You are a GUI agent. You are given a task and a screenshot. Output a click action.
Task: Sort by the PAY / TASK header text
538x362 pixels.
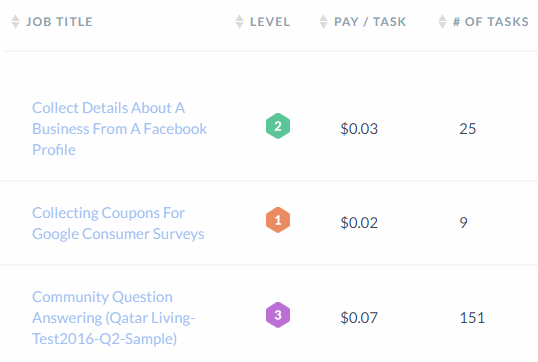click(x=370, y=22)
